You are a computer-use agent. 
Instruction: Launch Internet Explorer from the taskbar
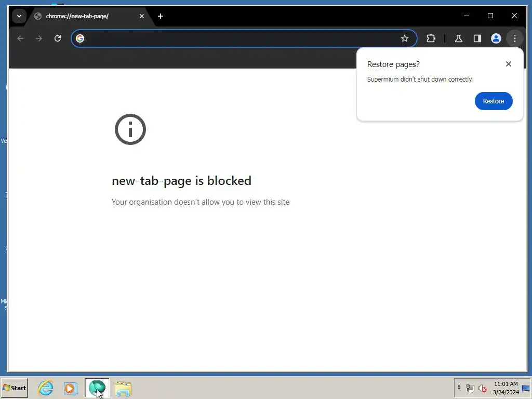click(x=46, y=388)
